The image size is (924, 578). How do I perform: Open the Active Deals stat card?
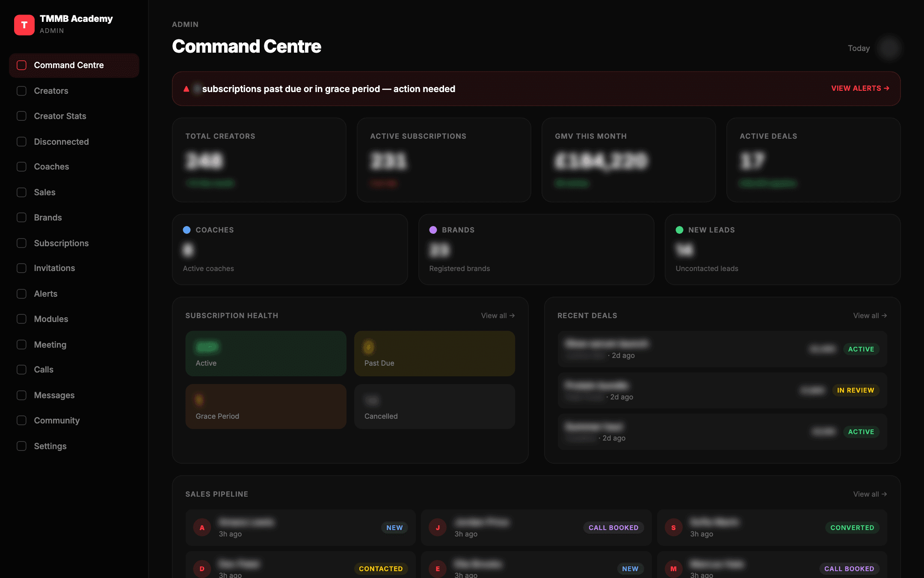click(813, 160)
